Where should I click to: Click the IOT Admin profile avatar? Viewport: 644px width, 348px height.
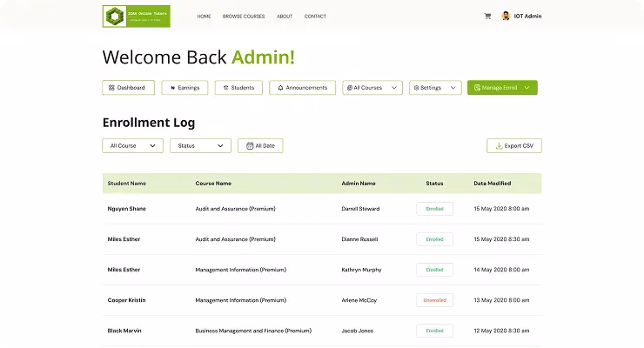506,16
